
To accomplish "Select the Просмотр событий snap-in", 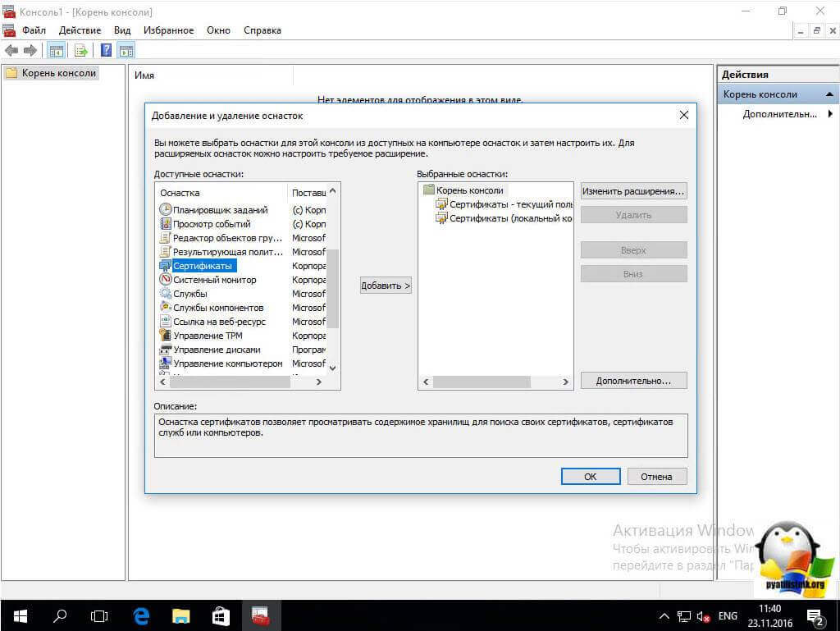I will click(212, 224).
